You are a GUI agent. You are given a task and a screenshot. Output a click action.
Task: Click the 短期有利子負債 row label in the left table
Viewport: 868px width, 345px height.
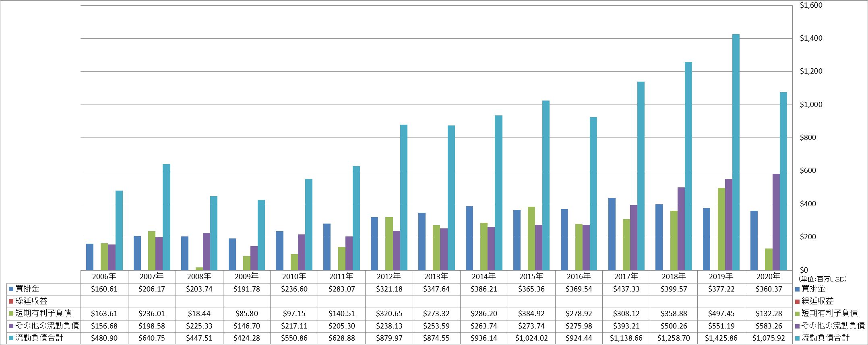[x=43, y=314]
